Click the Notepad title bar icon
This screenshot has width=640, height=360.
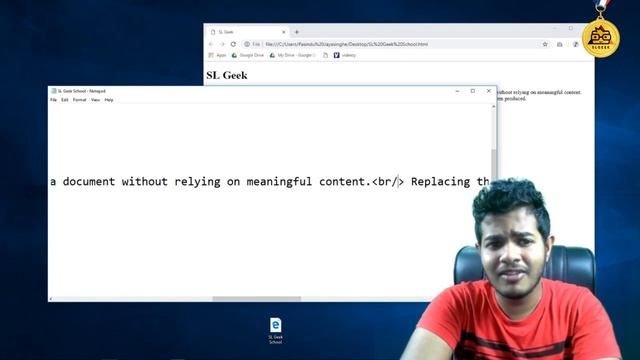tap(53, 91)
